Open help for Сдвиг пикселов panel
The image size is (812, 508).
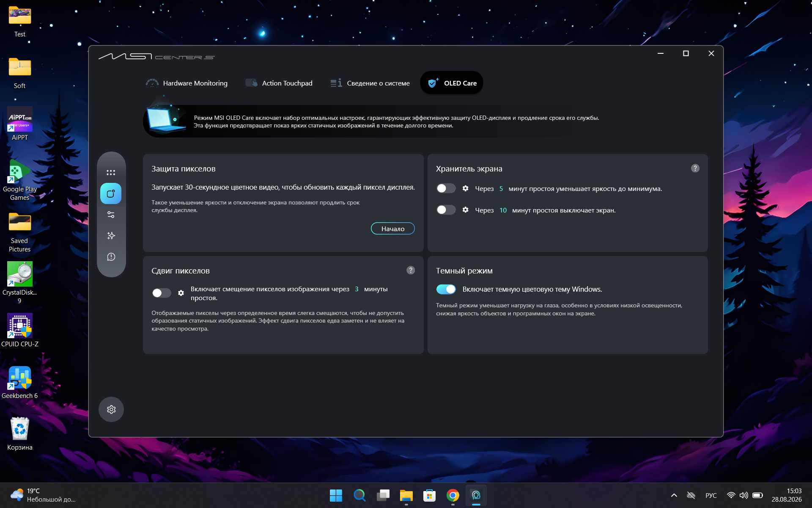point(410,270)
